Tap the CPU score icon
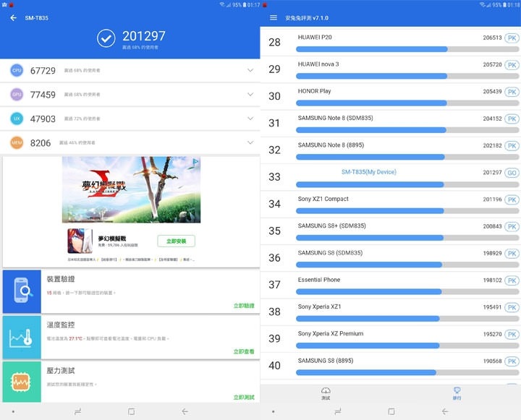 pyautogui.click(x=17, y=70)
